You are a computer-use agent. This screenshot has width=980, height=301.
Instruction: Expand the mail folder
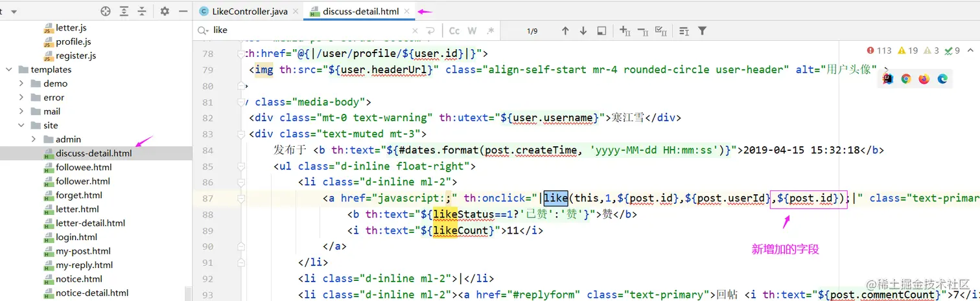click(21, 111)
